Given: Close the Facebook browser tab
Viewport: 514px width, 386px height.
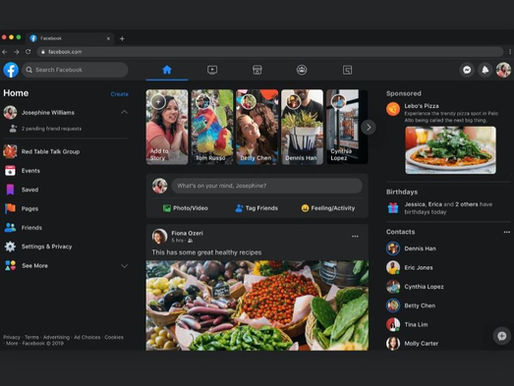Looking at the screenshot, I should point(108,39).
